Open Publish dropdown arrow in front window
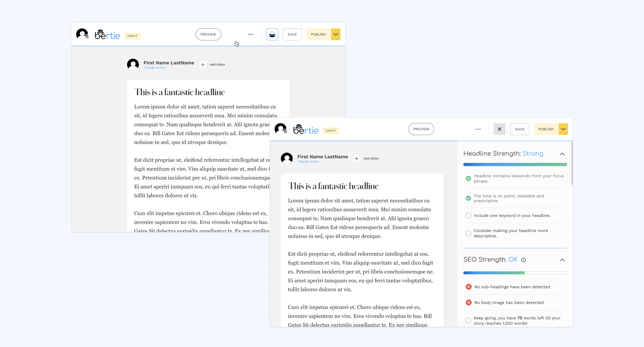 click(x=563, y=129)
